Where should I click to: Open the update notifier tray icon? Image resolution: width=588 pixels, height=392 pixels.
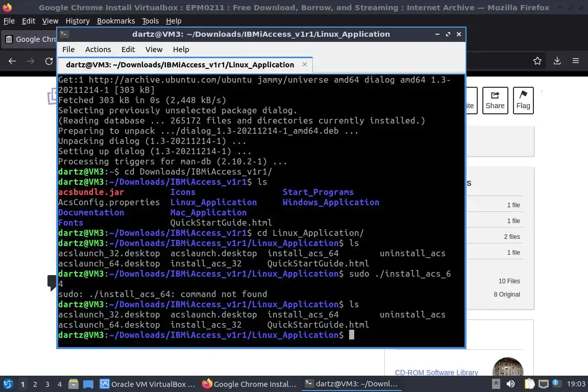coord(557,383)
